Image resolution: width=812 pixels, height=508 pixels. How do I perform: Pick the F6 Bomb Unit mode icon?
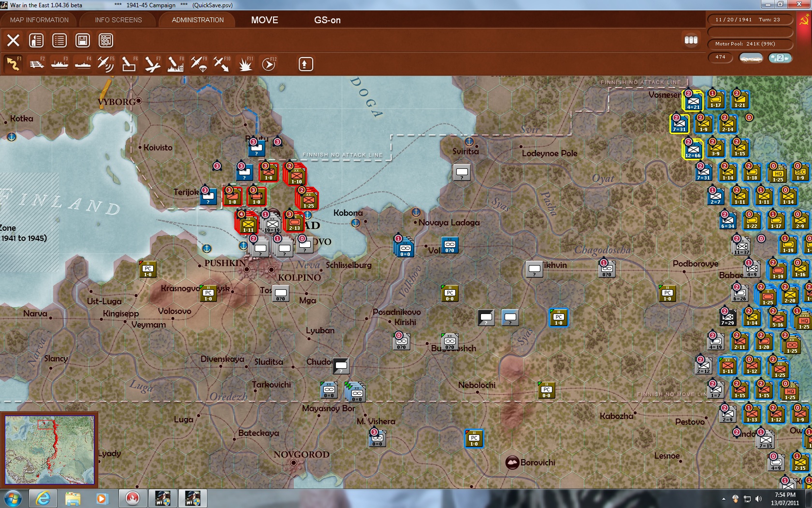coord(129,64)
